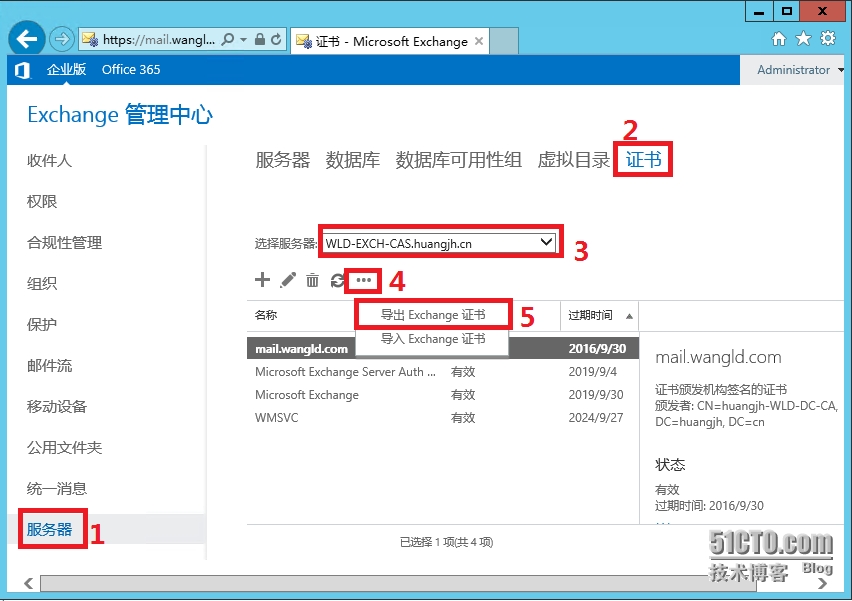Go back with the browser back arrow
The height and width of the screenshot is (601, 852).
(x=26, y=39)
